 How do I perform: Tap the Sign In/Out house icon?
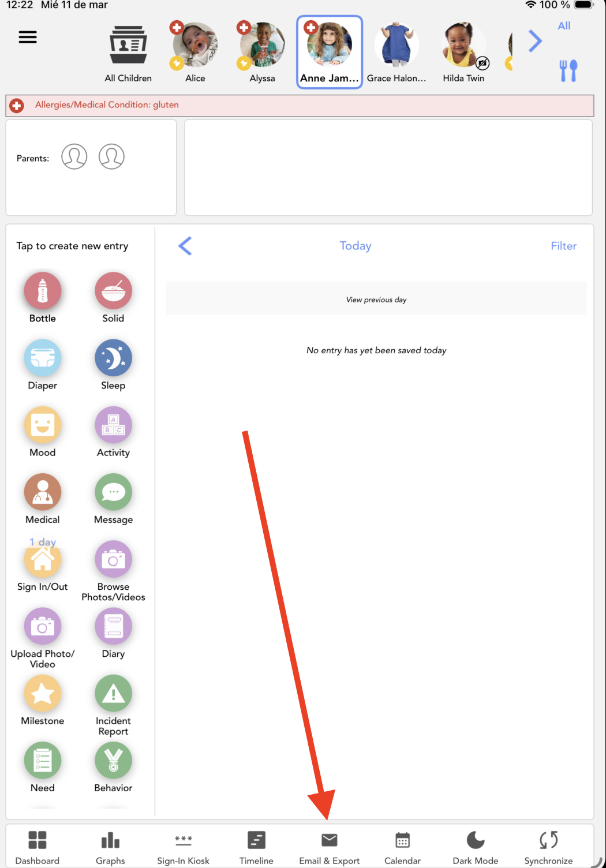tap(43, 559)
